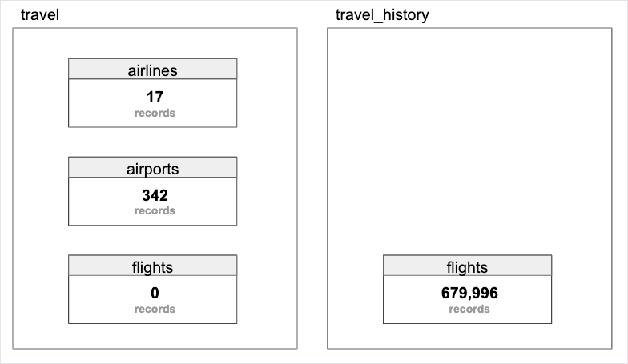Click gap between airlines and airports tables
The width and height of the screenshot is (628, 364).
(152, 142)
